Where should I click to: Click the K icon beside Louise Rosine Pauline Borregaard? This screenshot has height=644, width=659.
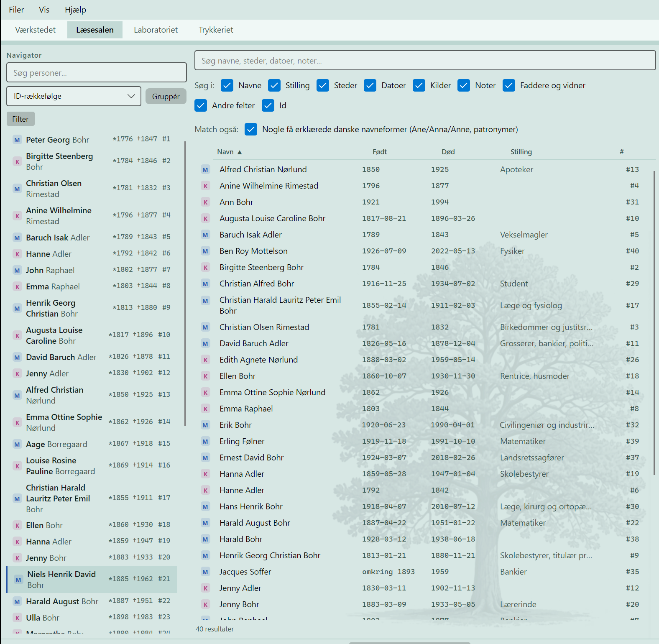pyautogui.click(x=17, y=466)
